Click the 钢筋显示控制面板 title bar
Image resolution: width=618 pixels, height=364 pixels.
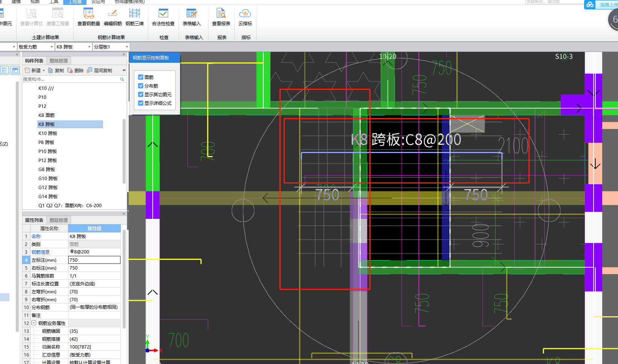pyautogui.click(x=155, y=58)
